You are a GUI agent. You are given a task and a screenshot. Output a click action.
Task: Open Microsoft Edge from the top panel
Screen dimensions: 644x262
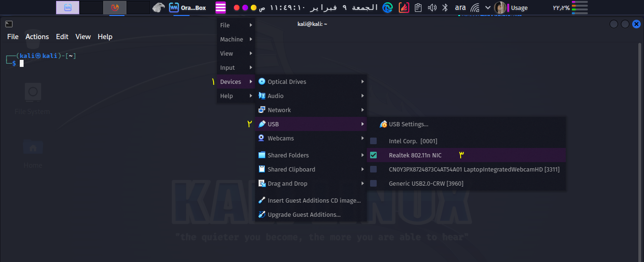click(388, 8)
